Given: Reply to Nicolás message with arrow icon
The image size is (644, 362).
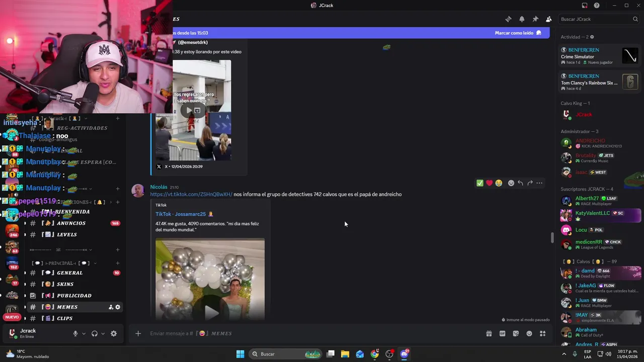Looking at the screenshot, I should 520,183.
